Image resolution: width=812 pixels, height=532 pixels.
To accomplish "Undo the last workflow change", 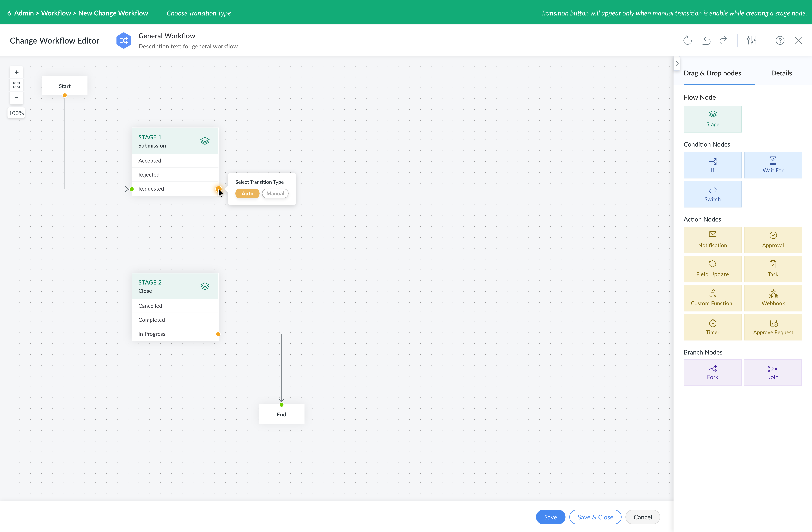I will click(706, 41).
